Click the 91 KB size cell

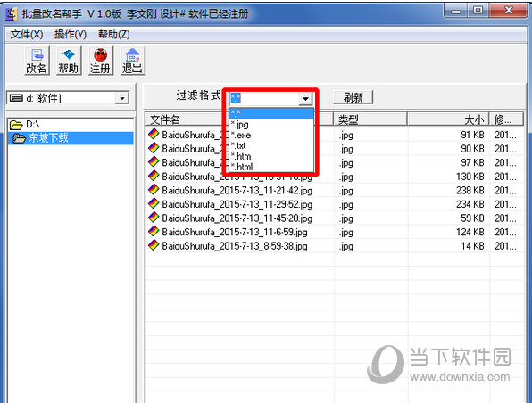pyautogui.click(x=472, y=135)
